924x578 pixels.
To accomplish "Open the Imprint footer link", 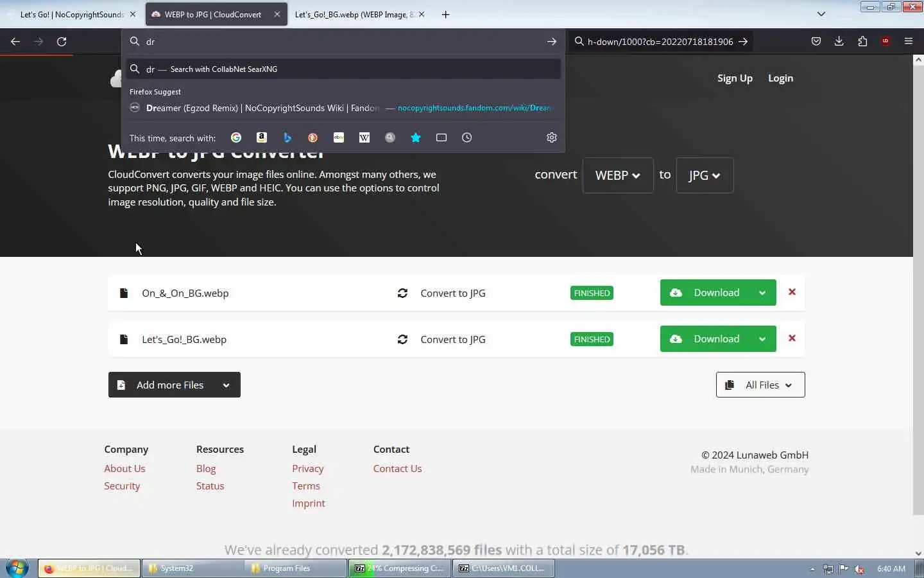I will tap(309, 504).
